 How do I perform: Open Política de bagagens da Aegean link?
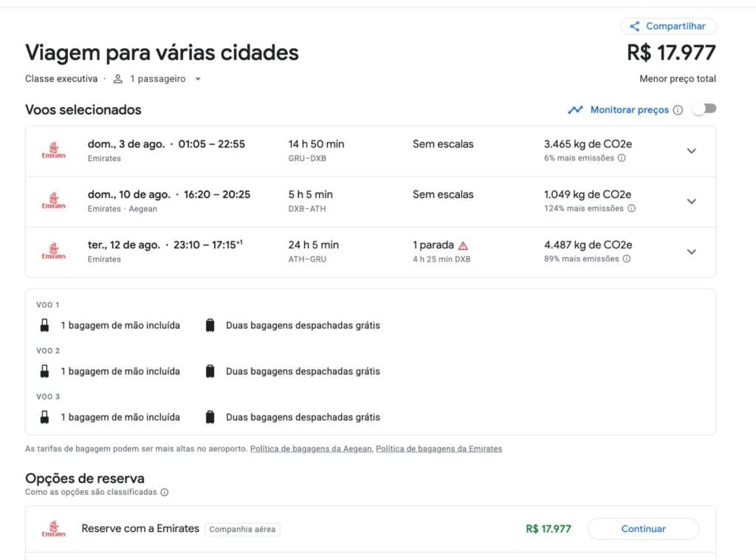point(312,448)
